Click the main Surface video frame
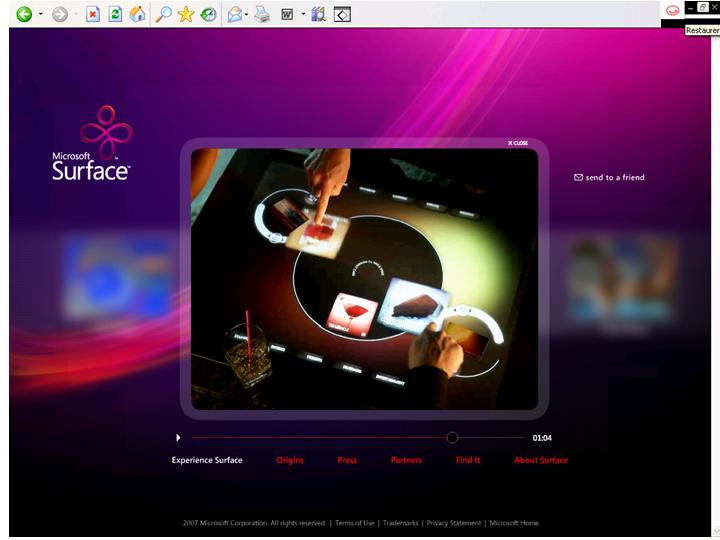 [364, 279]
